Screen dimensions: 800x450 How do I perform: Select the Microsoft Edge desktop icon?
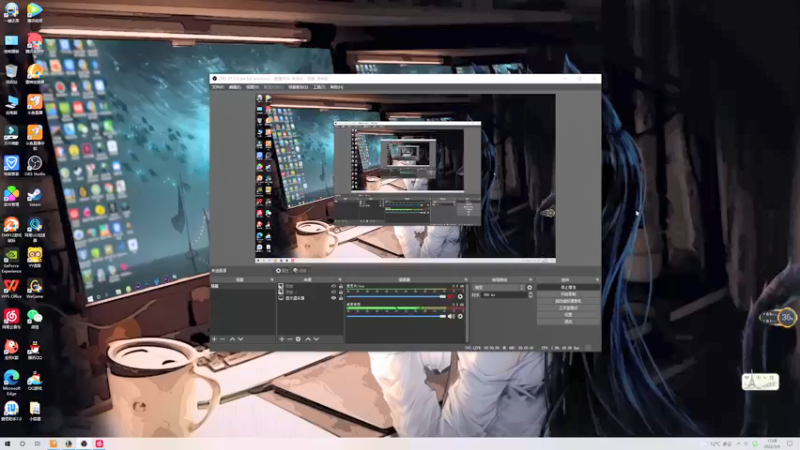11,382
